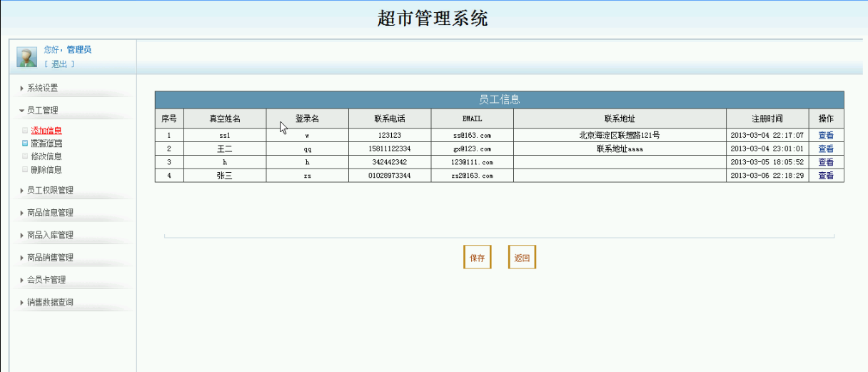Image resolution: width=868 pixels, height=372 pixels.
Task: Click timestamp 2013-03-04 22:17:07
Action: [767, 135]
